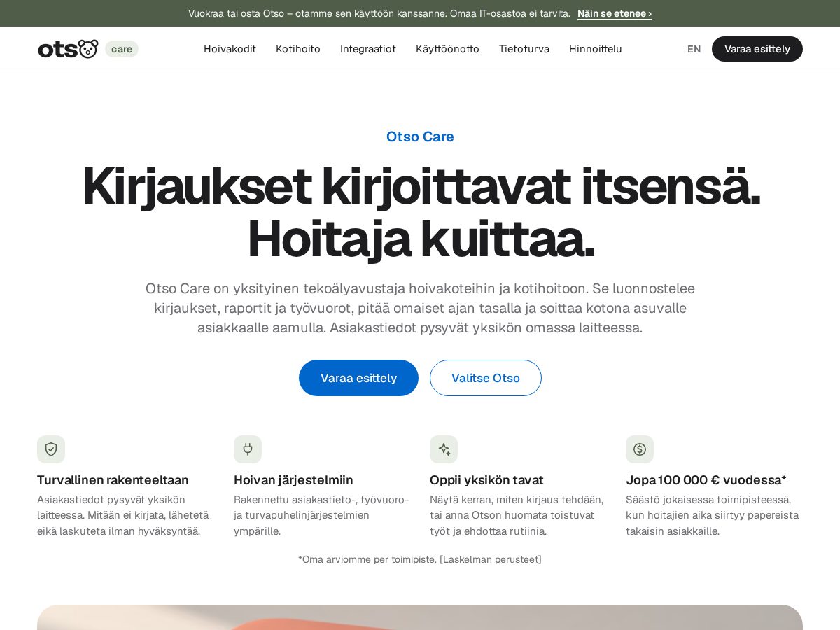Click the 'Turvallinen rakenteeltaan' feature title

click(113, 480)
